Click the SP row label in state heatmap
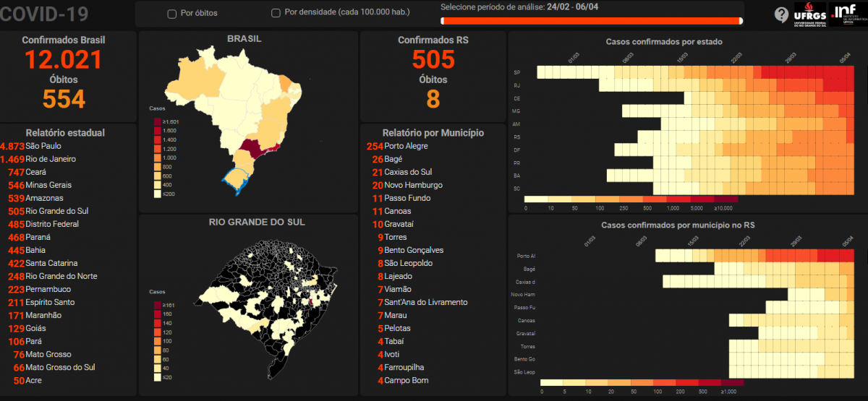868x401 pixels. tap(517, 72)
